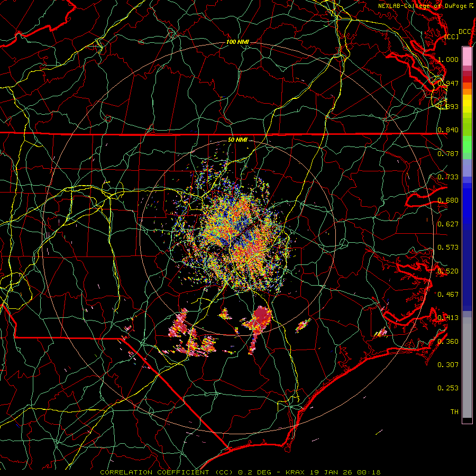Select the 0.307 scale value
The width and height of the screenshot is (476, 476).
point(448,365)
